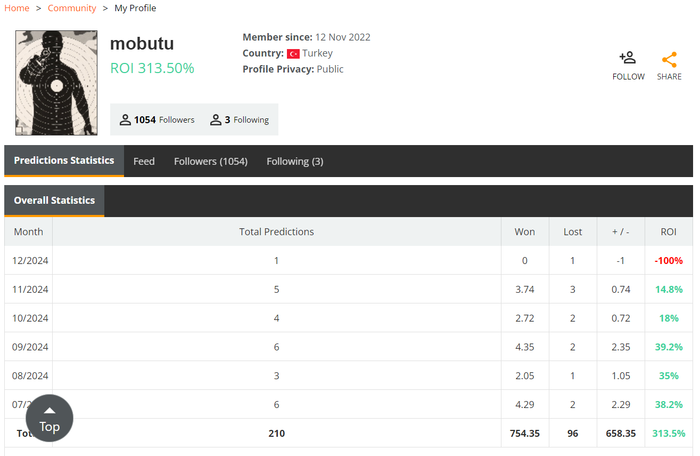Go to Home breadcrumb link
This screenshot has width=700, height=456.
coord(17,8)
